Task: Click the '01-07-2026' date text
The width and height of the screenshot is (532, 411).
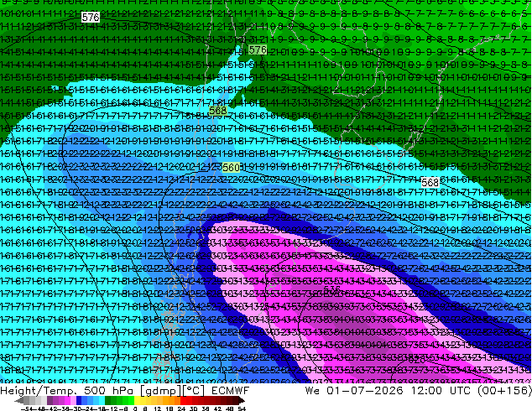Action: coord(364,391)
